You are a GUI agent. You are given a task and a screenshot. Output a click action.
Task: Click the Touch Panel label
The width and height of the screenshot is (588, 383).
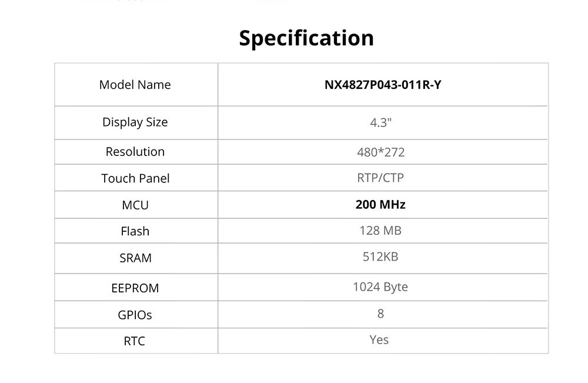(135, 178)
